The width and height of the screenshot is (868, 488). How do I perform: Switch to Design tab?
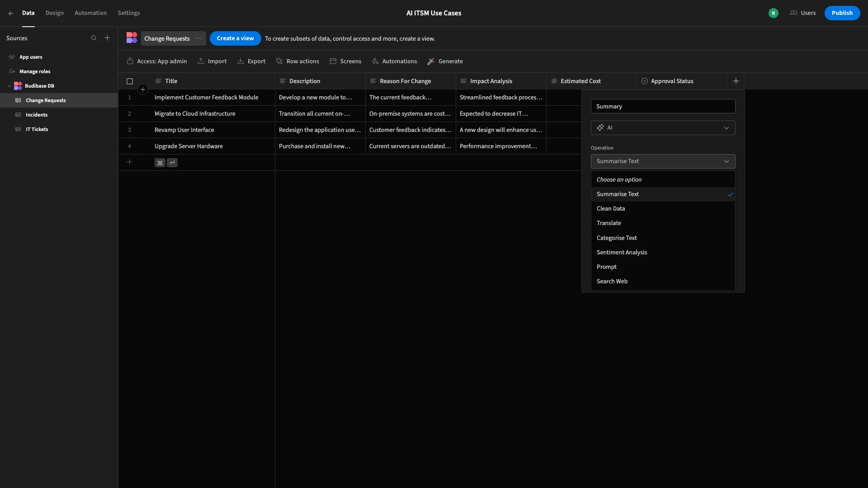point(55,13)
